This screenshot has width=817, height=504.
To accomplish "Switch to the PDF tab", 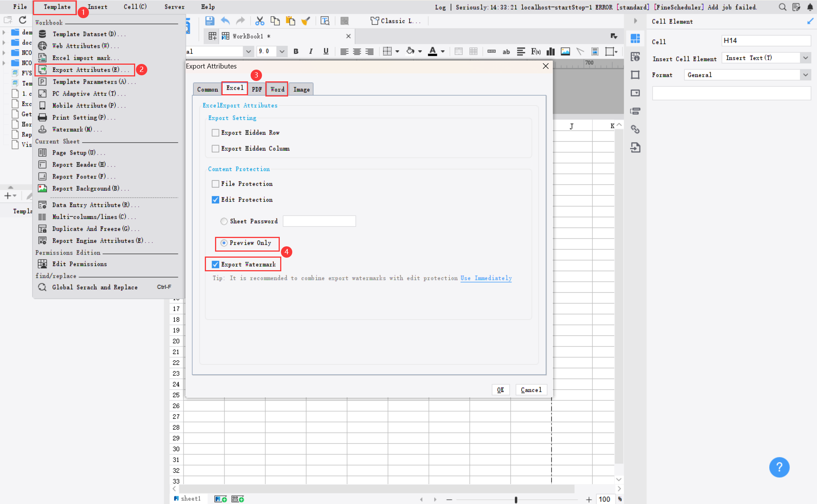I will point(257,89).
